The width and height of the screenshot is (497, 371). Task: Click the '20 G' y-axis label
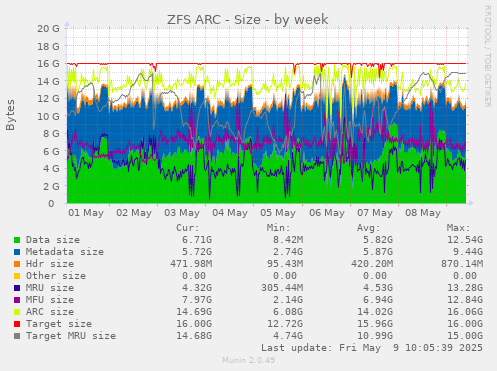48,29
